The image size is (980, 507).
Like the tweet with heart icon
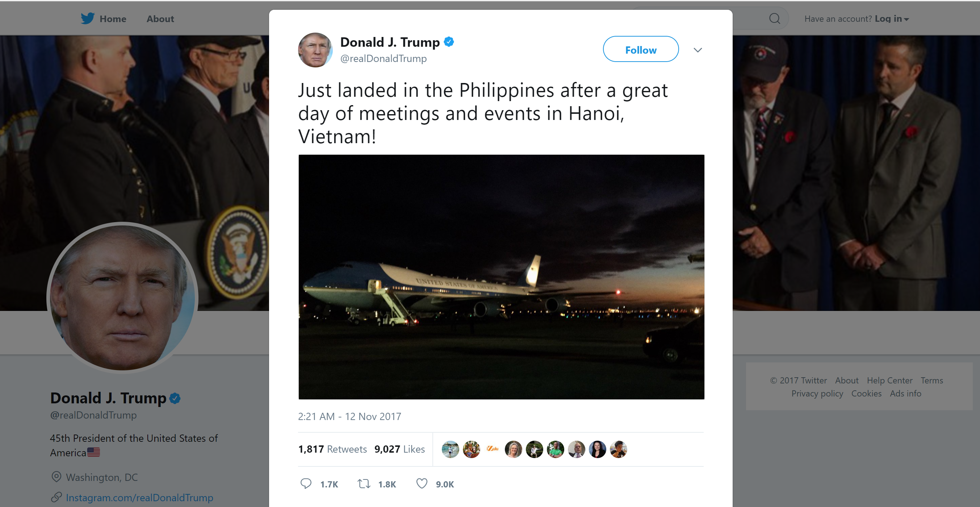click(x=422, y=483)
